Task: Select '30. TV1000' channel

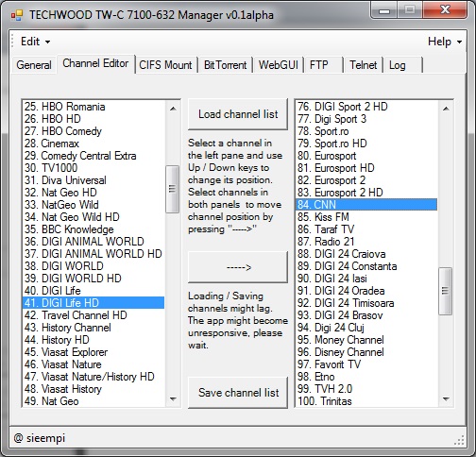Action: point(93,168)
